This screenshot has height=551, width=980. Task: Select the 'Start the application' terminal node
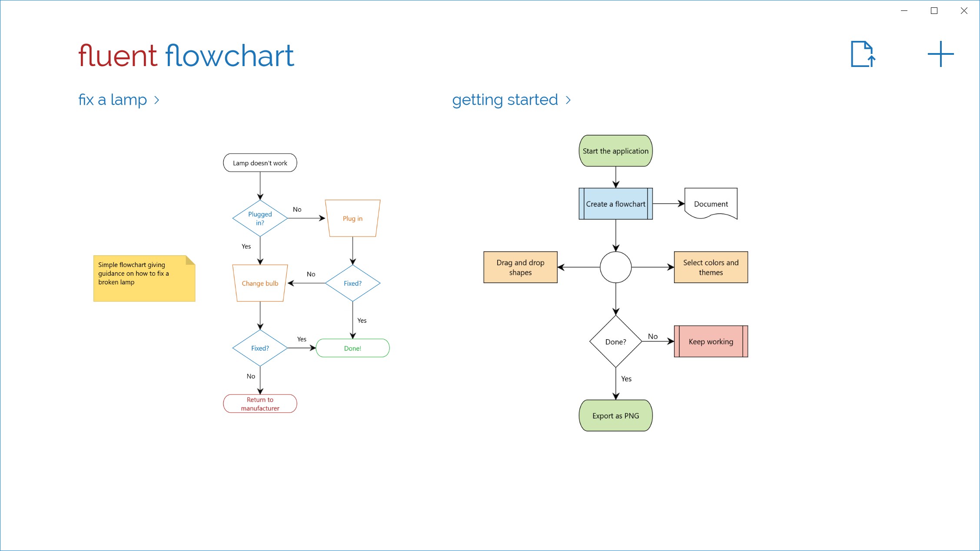tap(615, 151)
